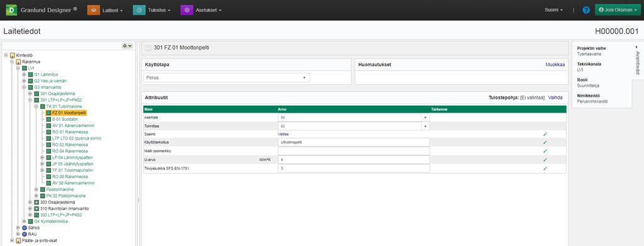Click the Nimi column header
Screen dimensions: 644x246
pos(148,109)
